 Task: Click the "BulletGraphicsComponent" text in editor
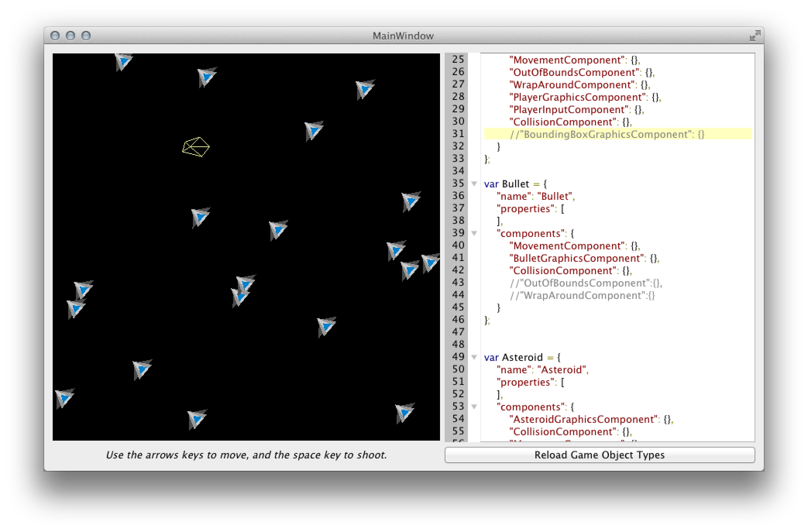[576, 258]
